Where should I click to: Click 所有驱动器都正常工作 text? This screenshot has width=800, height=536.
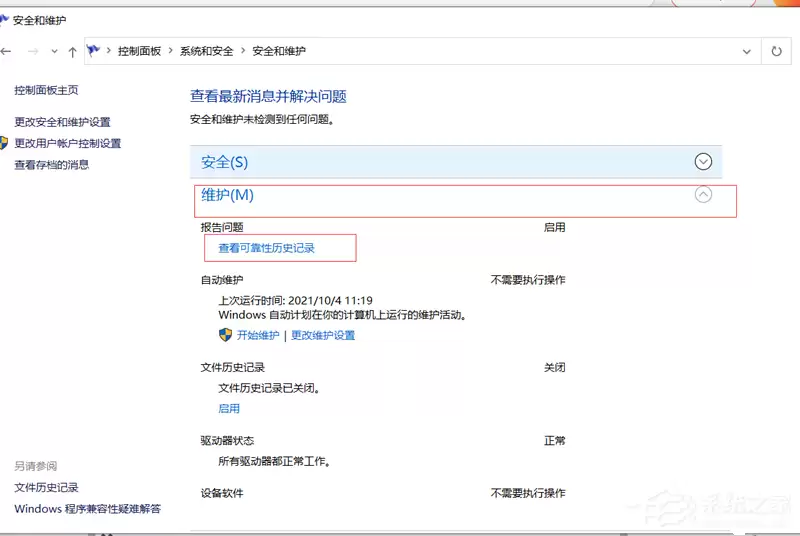point(274,462)
